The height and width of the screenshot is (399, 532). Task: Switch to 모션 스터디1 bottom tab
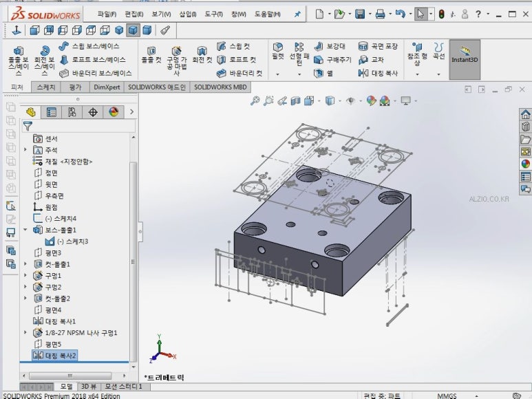[123, 387]
